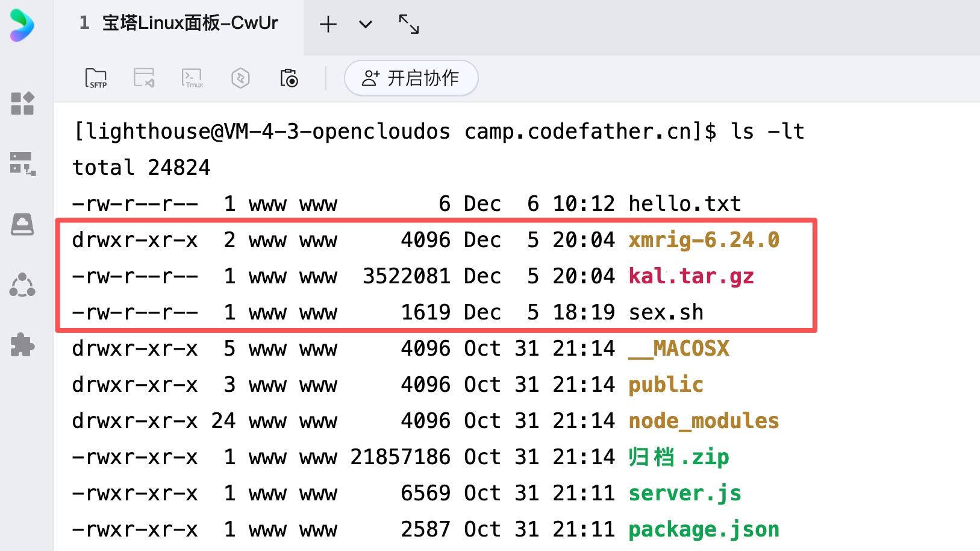Viewport: 980px width, 551px height.
Task: Click the 开启协作 button
Action: [411, 78]
